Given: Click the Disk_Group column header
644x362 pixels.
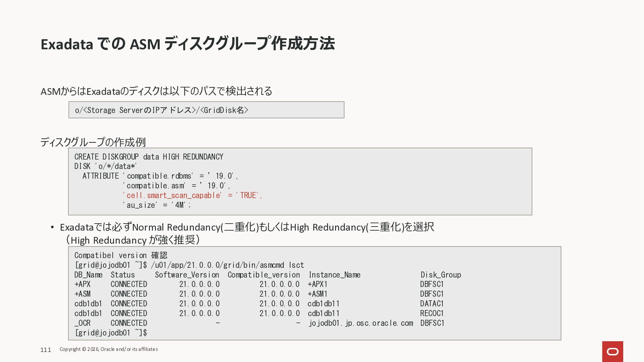Looking at the screenshot, I should [x=440, y=275].
